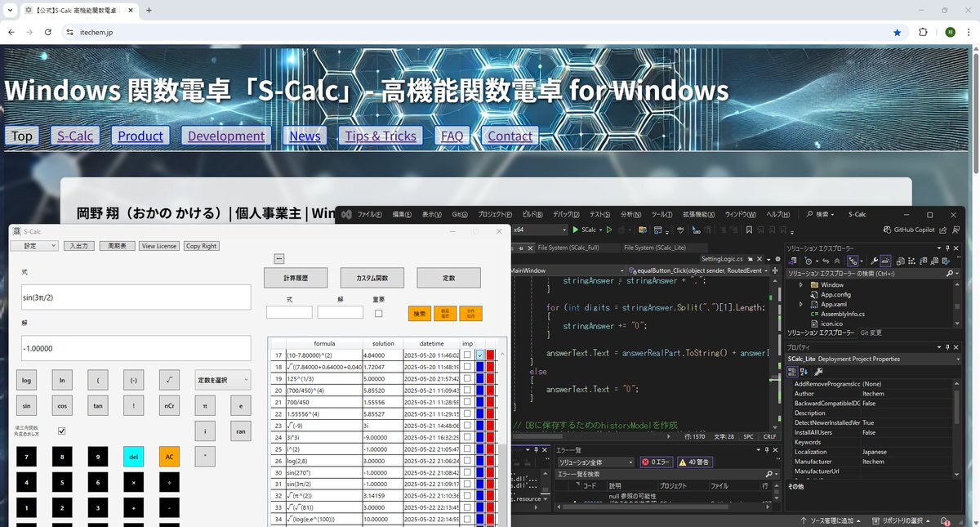Viewport: 980px width, 527px height.
Task: Open the Git(G) menu in Visual Studio
Action: point(460,214)
